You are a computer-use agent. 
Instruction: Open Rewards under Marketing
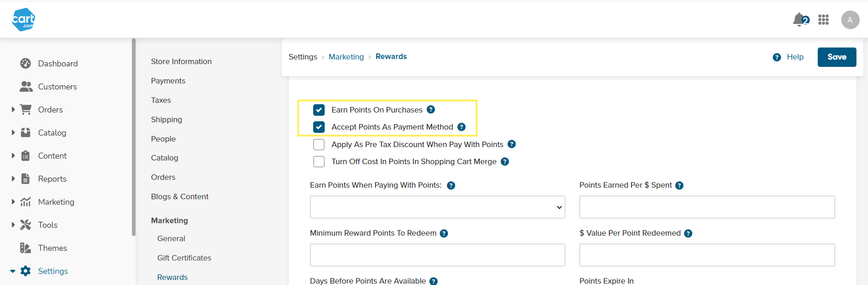[172, 277]
